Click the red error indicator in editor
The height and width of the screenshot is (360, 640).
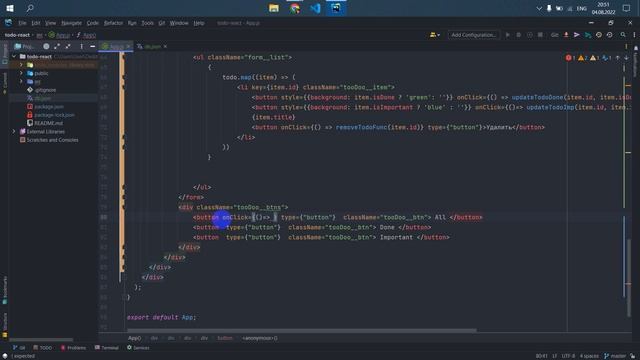pos(571,58)
